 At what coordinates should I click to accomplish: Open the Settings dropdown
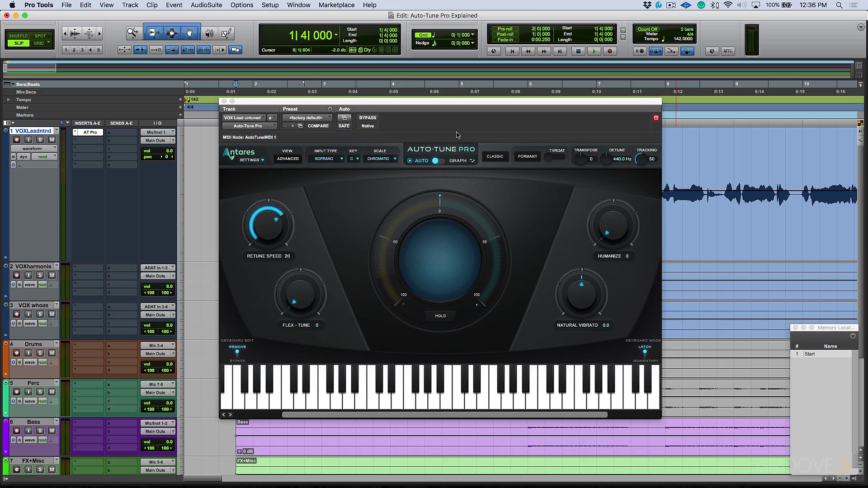click(252, 160)
